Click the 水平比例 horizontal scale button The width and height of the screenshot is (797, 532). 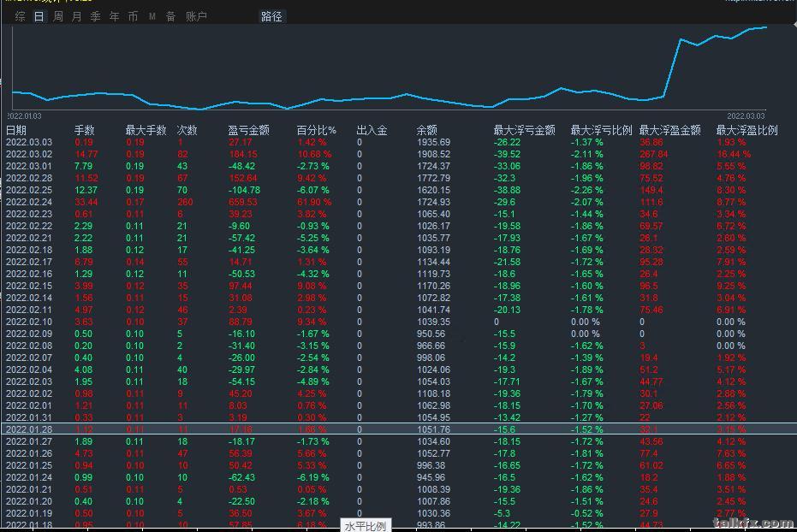(366, 526)
